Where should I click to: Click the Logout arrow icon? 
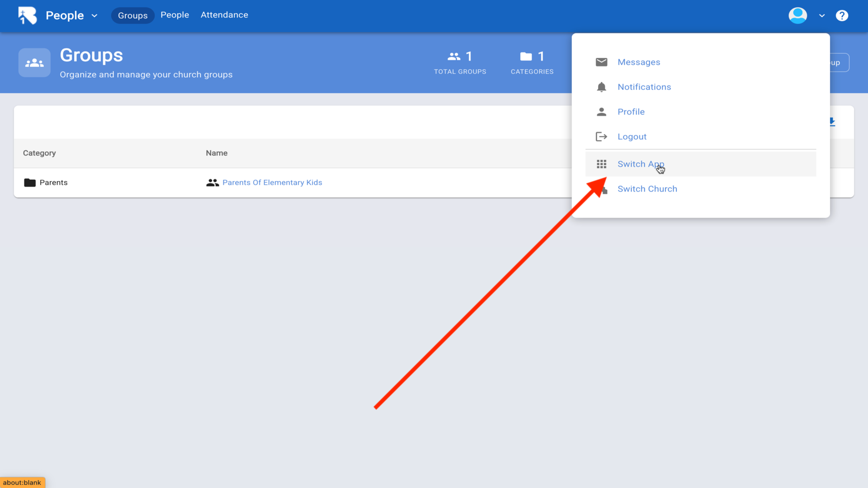(x=601, y=136)
